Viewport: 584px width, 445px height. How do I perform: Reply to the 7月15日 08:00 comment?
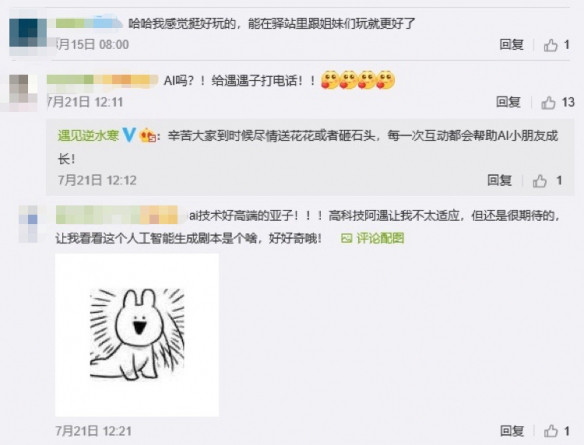512,45
